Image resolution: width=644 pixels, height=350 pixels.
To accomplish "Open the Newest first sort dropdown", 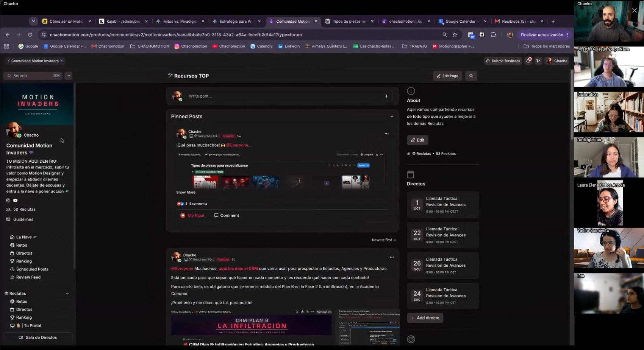I will tap(384, 240).
